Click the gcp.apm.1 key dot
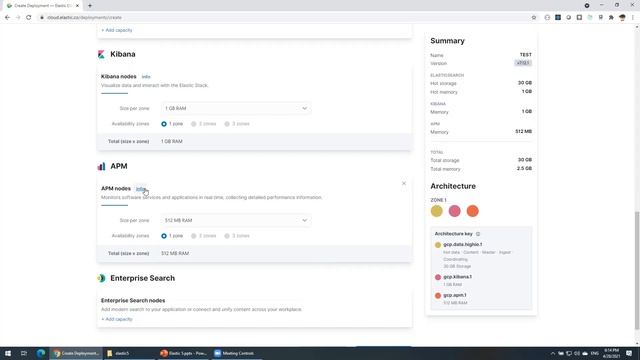Viewport: 640px width, 360px height. tap(438, 296)
